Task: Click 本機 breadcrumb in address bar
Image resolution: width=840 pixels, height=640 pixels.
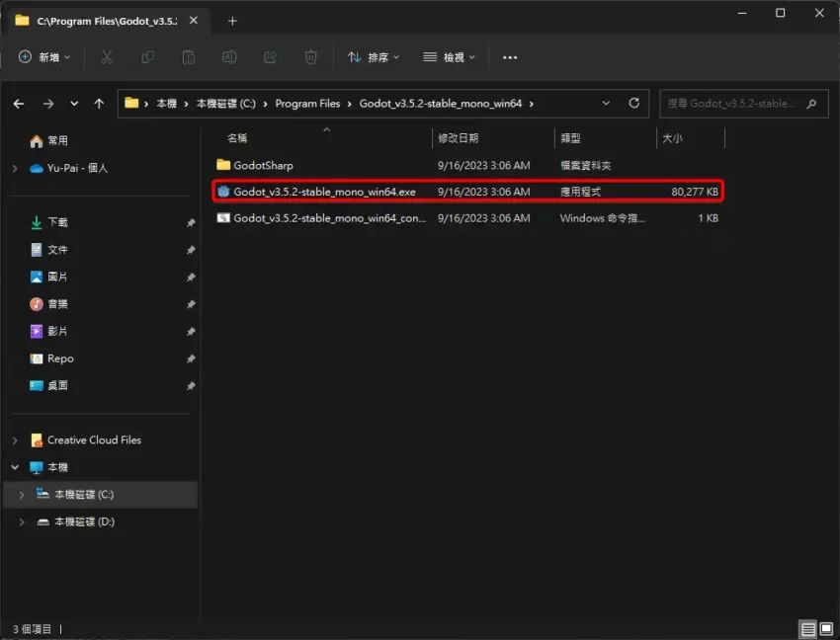Action: pyautogui.click(x=167, y=104)
